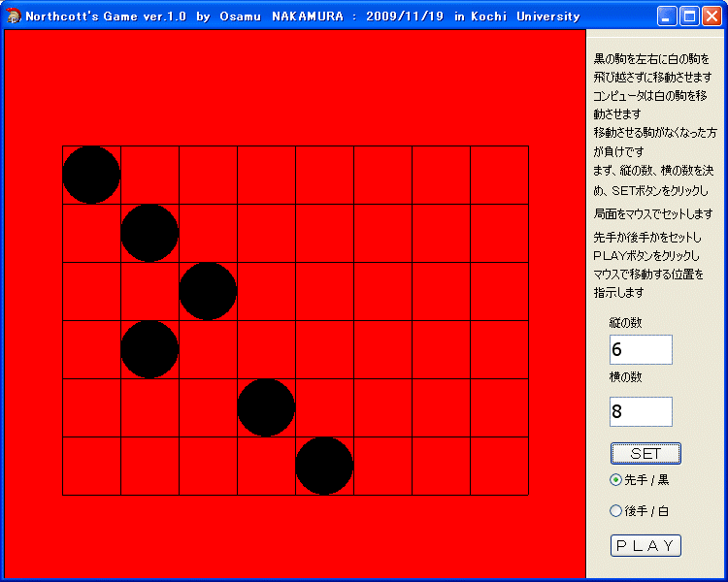Click the 縦の数 label
728x582 pixels.
point(625,323)
